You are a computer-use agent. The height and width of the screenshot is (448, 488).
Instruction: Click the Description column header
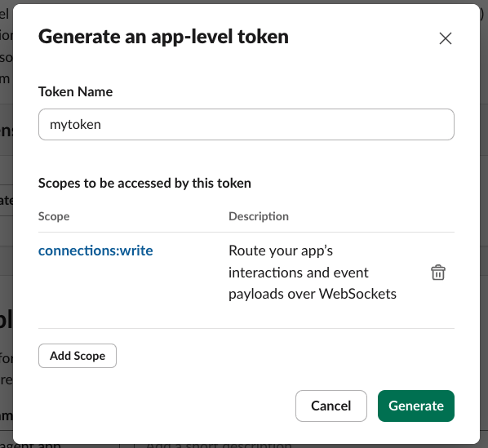tap(259, 216)
